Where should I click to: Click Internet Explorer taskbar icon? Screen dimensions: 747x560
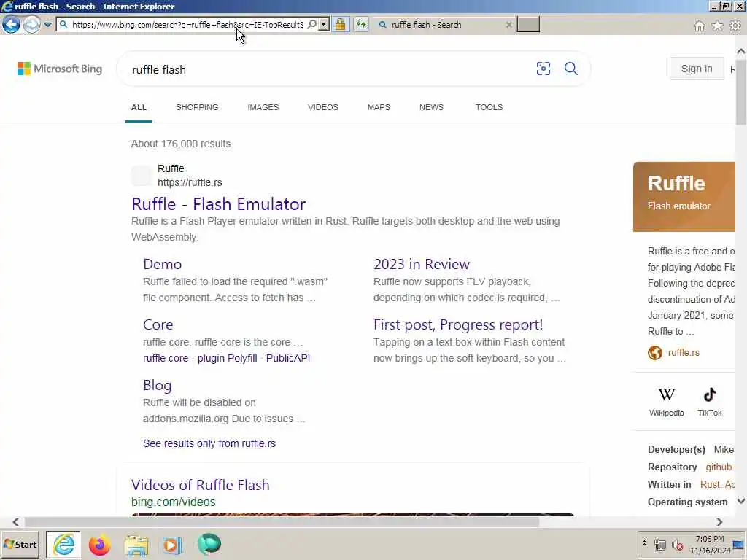(x=63, y=544)
